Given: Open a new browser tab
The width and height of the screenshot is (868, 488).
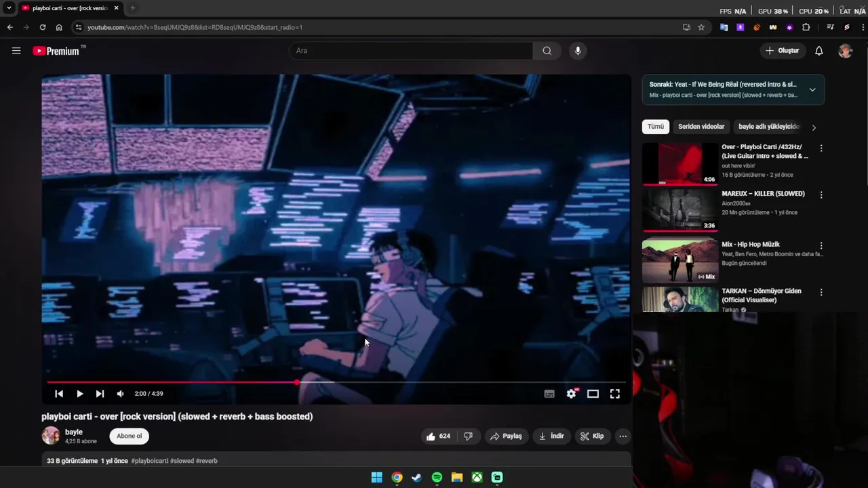Looking at the screenshot, I should 132,8.
